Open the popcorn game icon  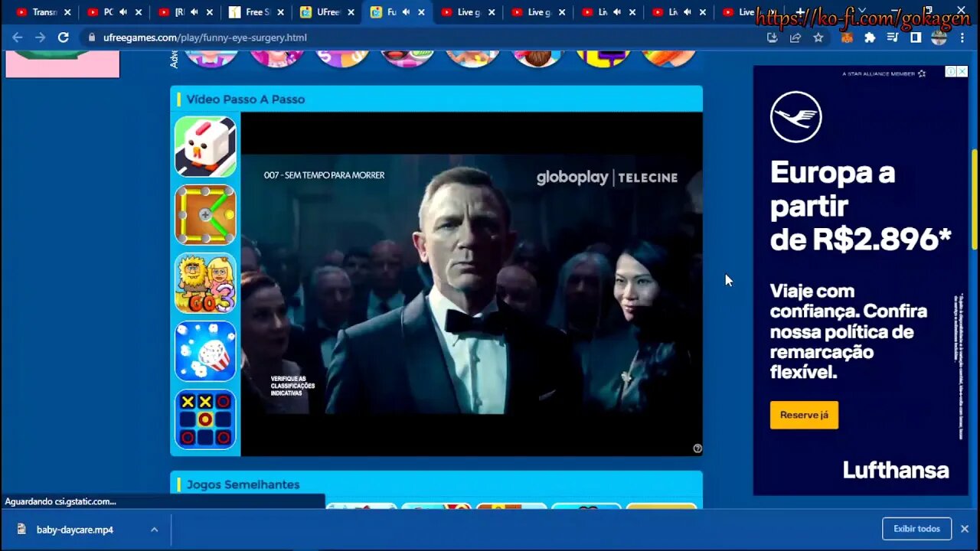coord(205,351)
